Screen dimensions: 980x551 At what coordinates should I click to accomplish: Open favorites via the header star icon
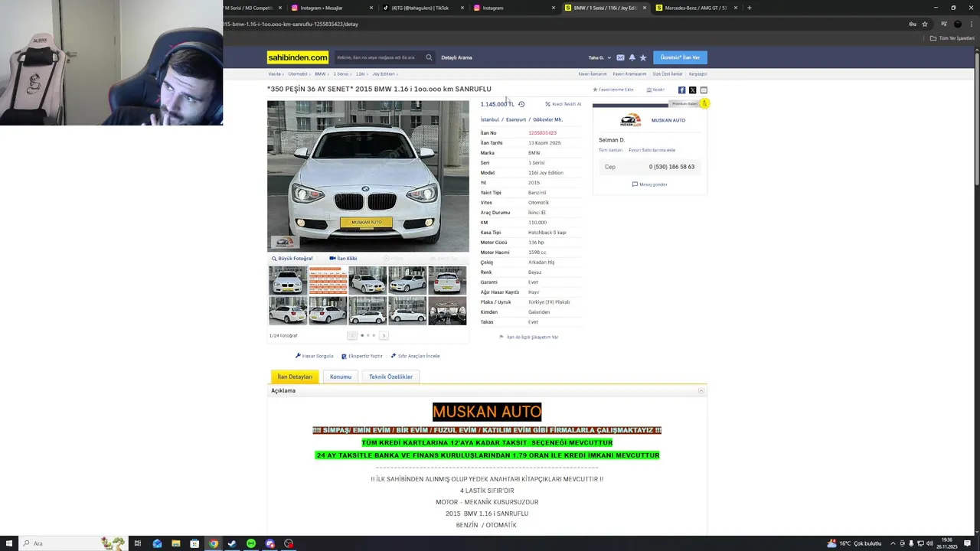[643, 57]
